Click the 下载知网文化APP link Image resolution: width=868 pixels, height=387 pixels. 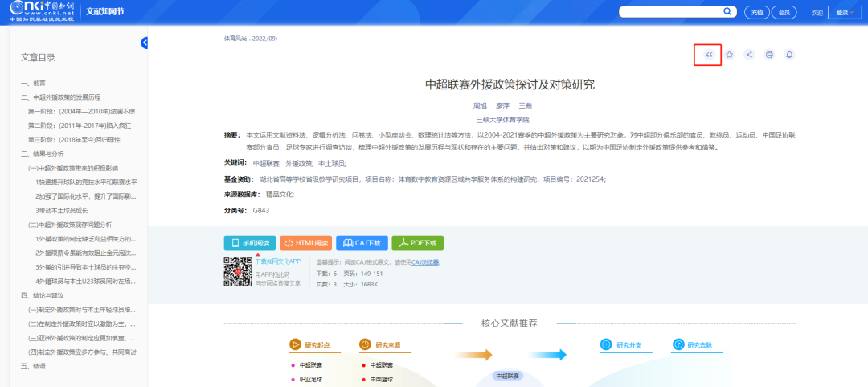click(278, 261)
